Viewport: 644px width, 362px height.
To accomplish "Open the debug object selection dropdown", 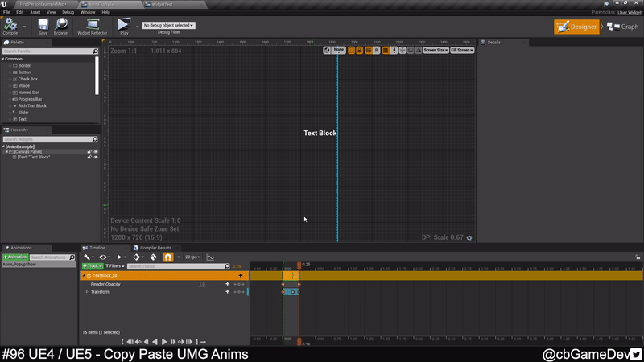I will click(x=168, y=26).
